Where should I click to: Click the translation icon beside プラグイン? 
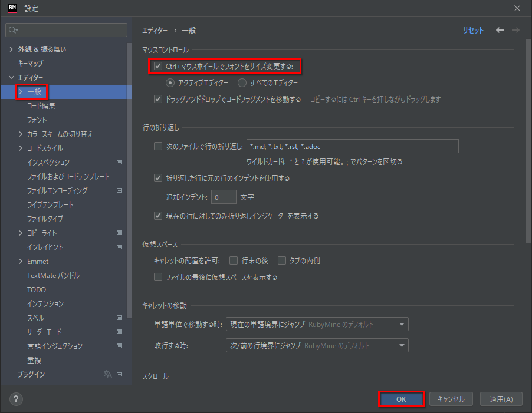pyautogui.click(x=107, y=374)
